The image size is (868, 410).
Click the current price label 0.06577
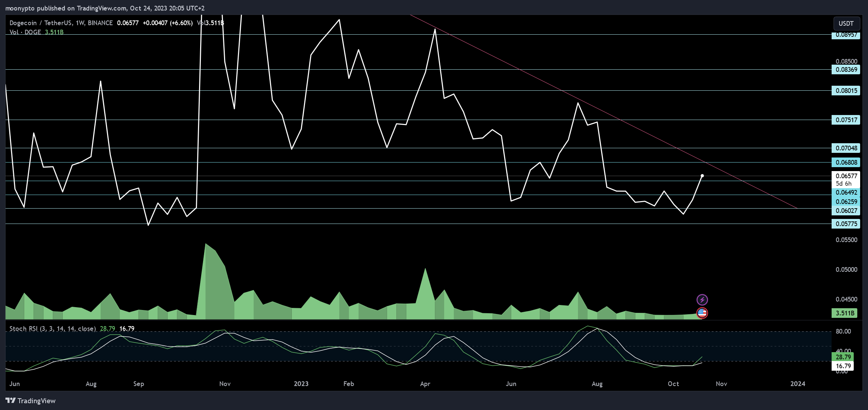pos(846,176)
